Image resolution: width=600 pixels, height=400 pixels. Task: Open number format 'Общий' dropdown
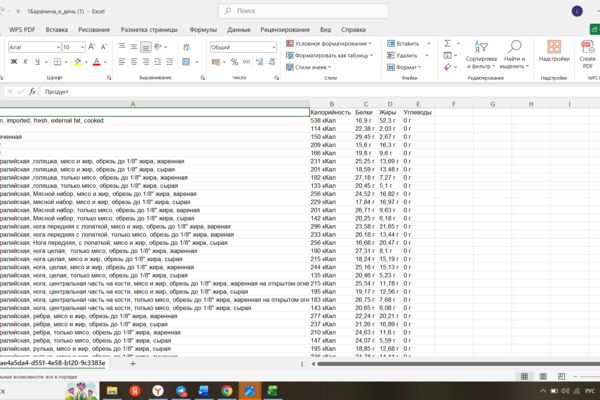coord(274,47)
